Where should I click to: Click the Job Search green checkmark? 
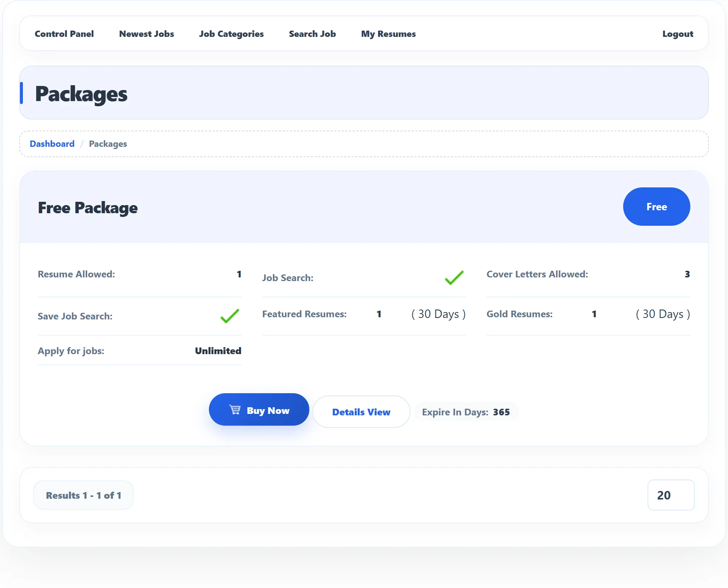coord(454,278)
